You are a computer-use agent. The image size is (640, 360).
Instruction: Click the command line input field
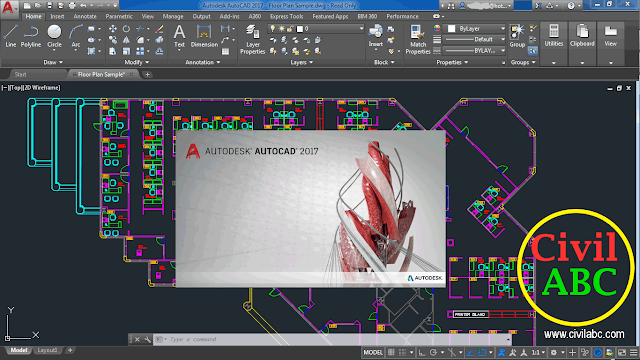coord(331,339)
